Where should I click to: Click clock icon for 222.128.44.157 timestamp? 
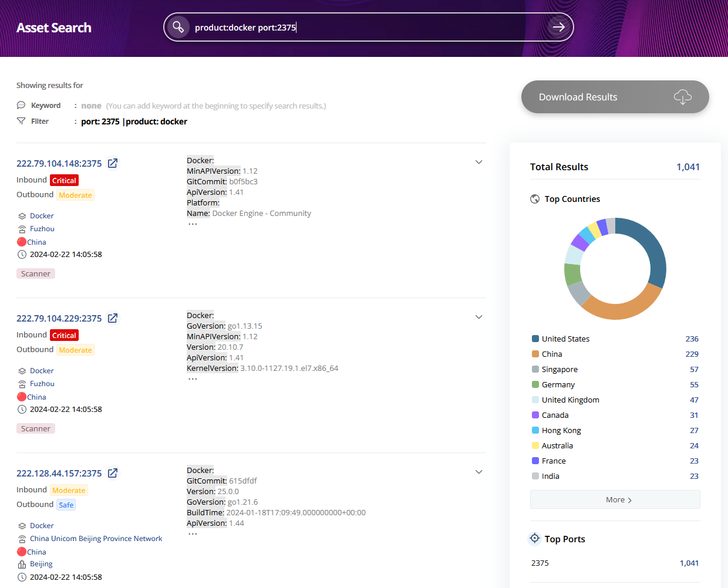(x=22, y=577)
